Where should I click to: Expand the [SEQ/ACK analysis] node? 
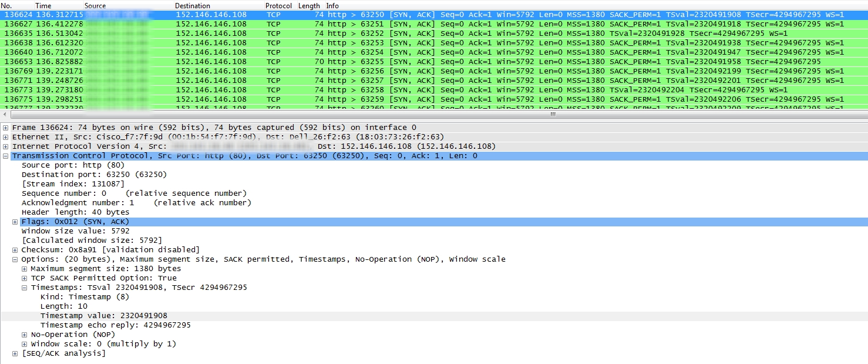coord(15,353)
